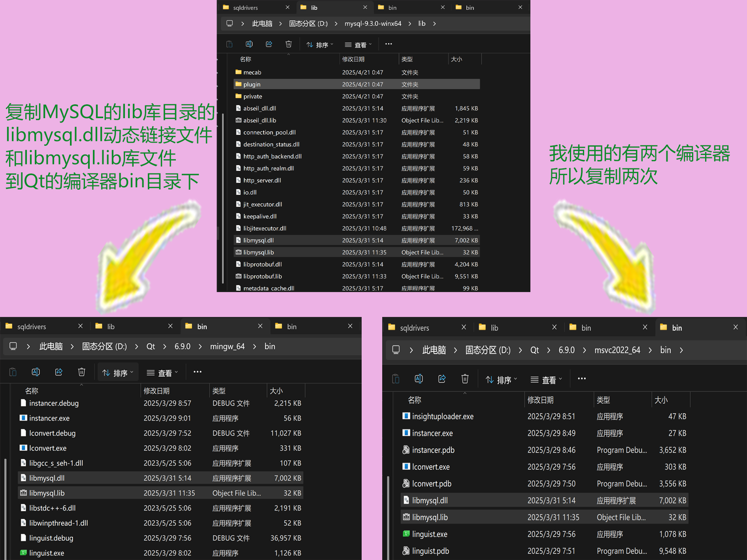Click the Share icon in the top Explorer toolbar
This screenshot has height=560, width=747.
(269, 44)
